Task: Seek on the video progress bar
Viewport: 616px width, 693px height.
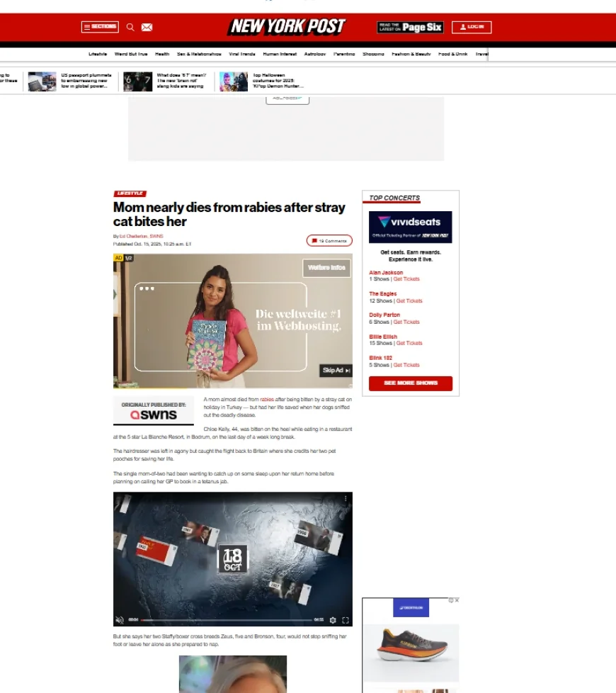Action: coord(227,620)
